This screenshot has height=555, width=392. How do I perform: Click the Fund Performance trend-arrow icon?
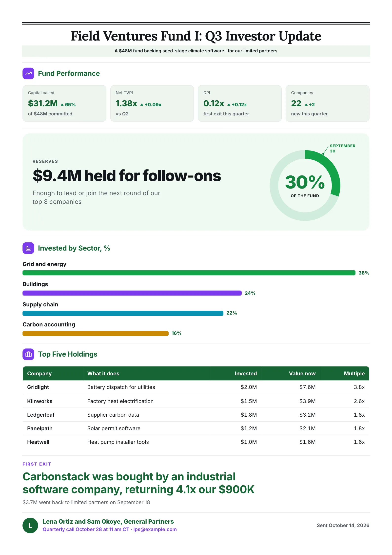(28, 73)
